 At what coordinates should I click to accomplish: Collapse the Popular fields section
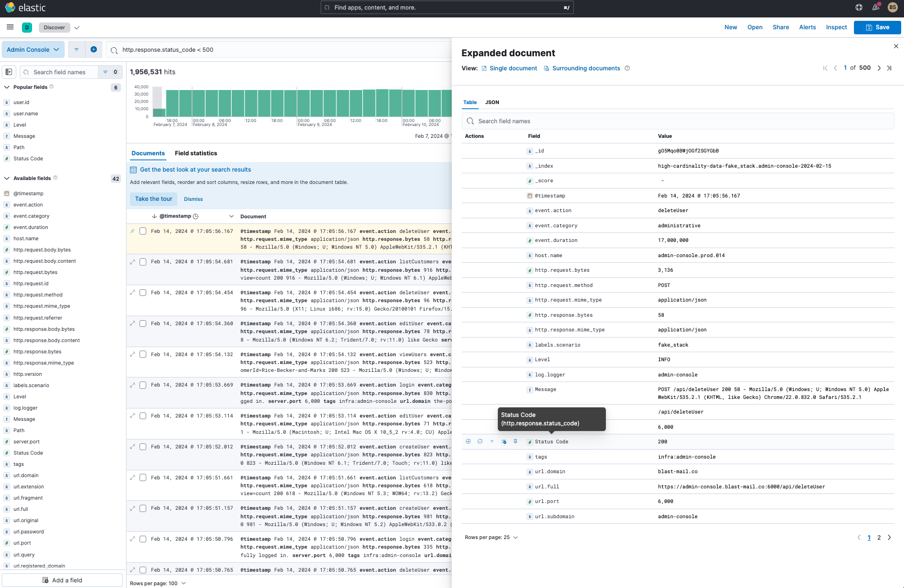[x=7, y=87]
